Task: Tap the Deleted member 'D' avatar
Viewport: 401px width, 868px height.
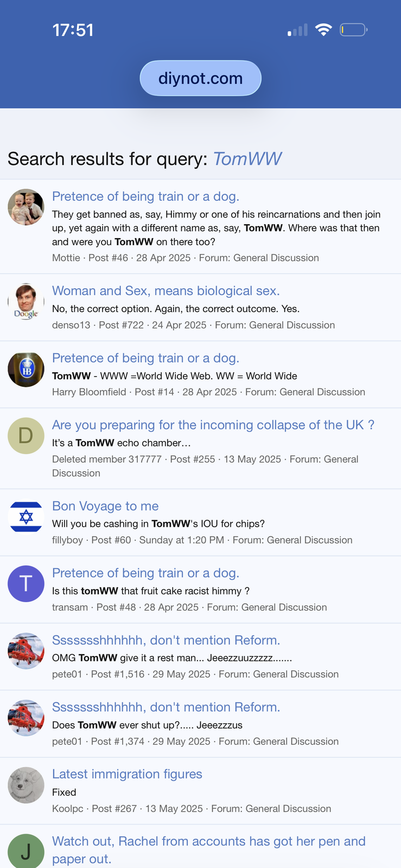Action: coord(26,436)
